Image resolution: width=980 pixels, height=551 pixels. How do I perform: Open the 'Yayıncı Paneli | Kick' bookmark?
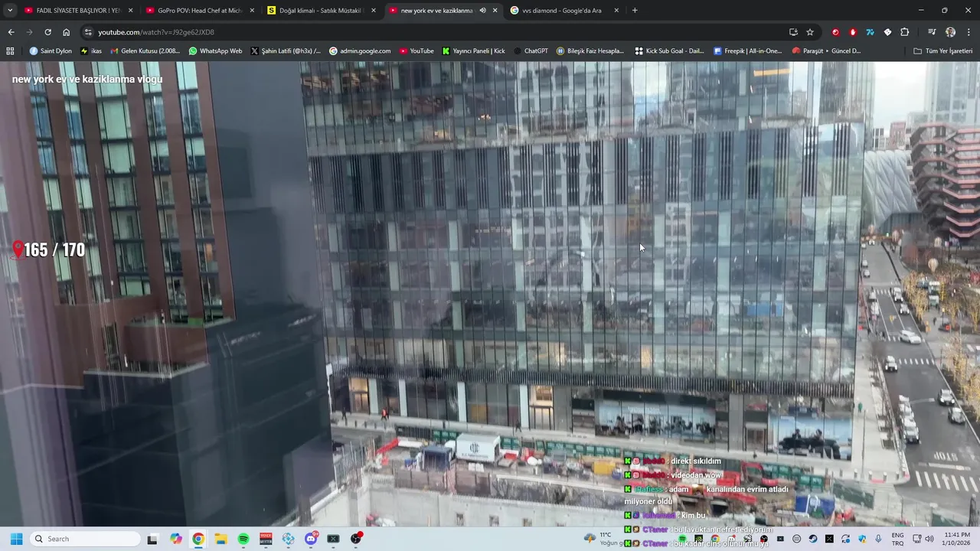pyautogui.click(x=474, y=51)
